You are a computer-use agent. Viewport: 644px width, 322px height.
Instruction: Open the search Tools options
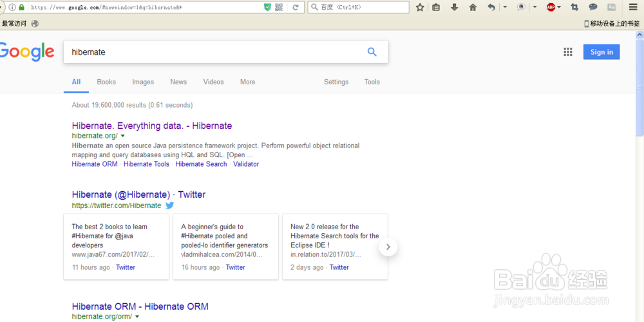click(372, 82)
